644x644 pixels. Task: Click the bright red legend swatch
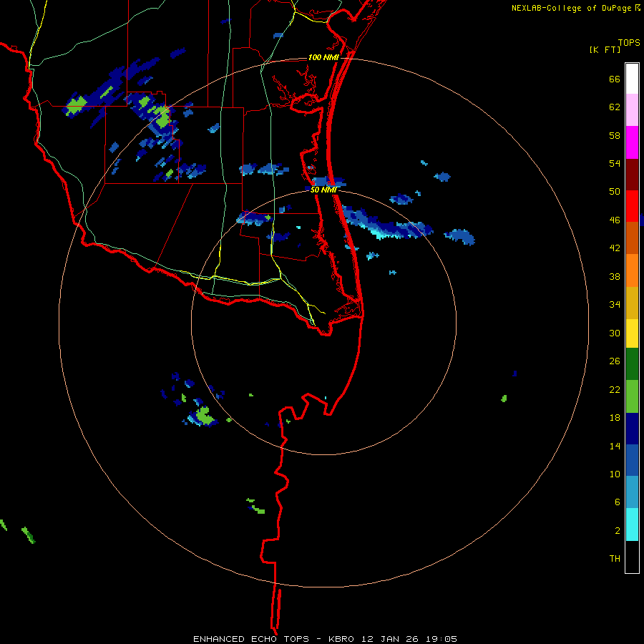pos(632,206)
